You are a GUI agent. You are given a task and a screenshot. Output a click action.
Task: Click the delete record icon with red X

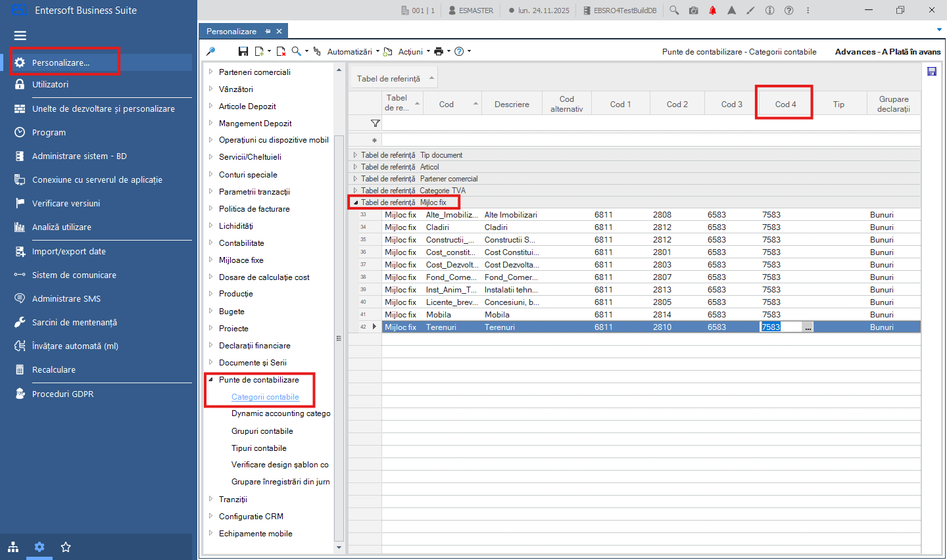pos(281,51)
